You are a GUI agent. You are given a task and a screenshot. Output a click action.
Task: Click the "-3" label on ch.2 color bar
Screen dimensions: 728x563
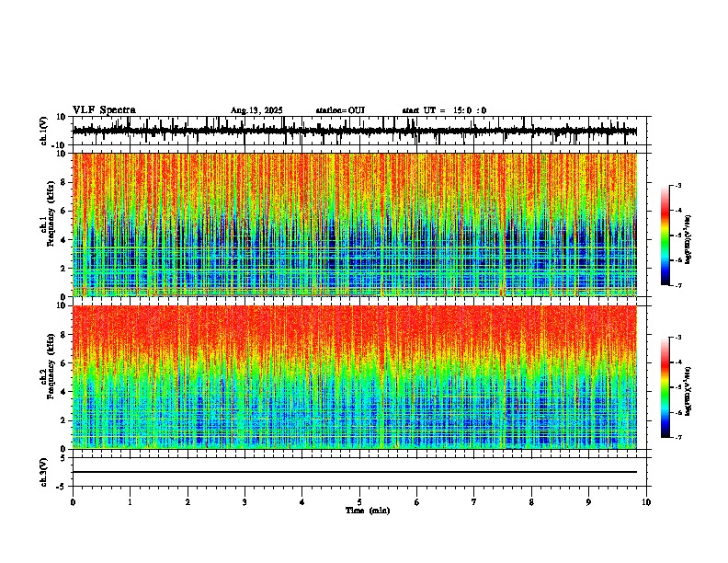click(x=677, y=338)
